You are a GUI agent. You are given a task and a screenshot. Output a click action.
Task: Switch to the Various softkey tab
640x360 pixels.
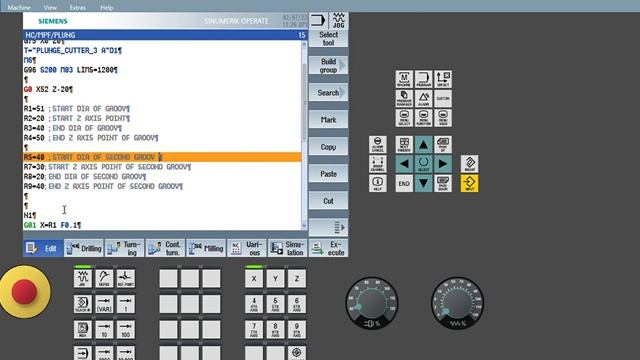tap(247, 248)
